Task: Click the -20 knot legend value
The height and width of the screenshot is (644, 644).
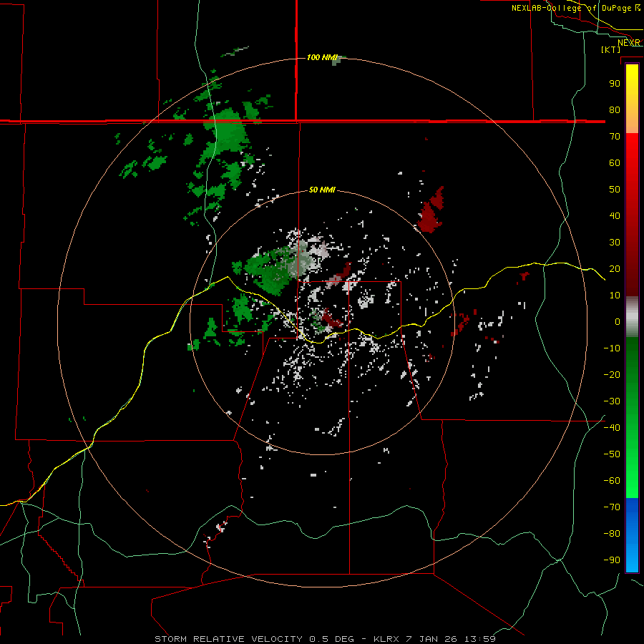Action: click(x=612, y=374)
